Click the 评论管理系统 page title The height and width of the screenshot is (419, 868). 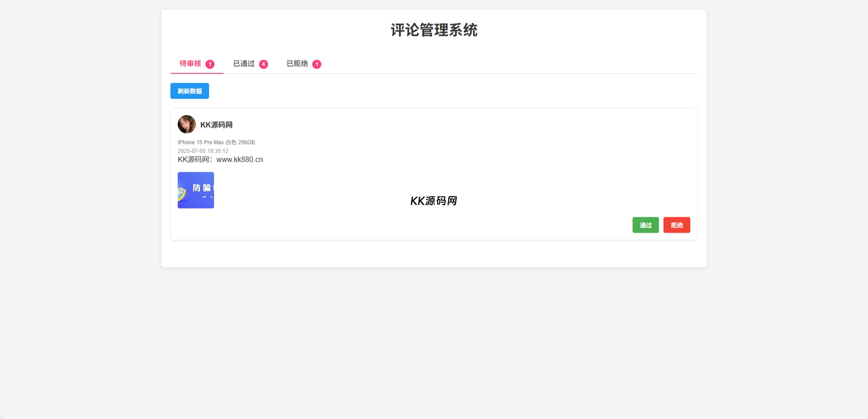(434, 30)
